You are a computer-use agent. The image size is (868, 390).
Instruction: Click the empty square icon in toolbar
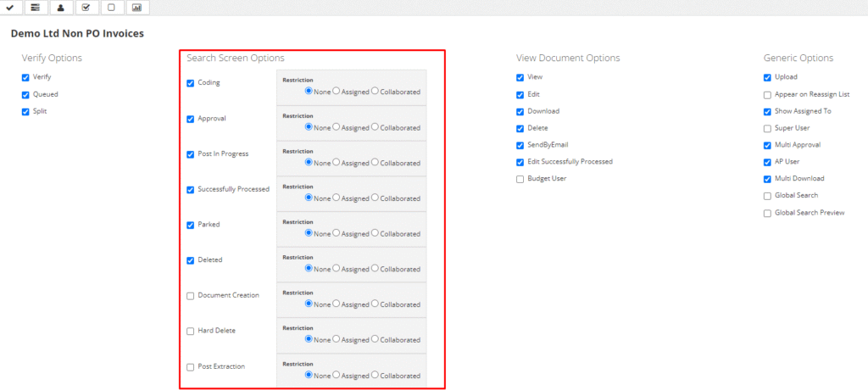click(111, 8)
